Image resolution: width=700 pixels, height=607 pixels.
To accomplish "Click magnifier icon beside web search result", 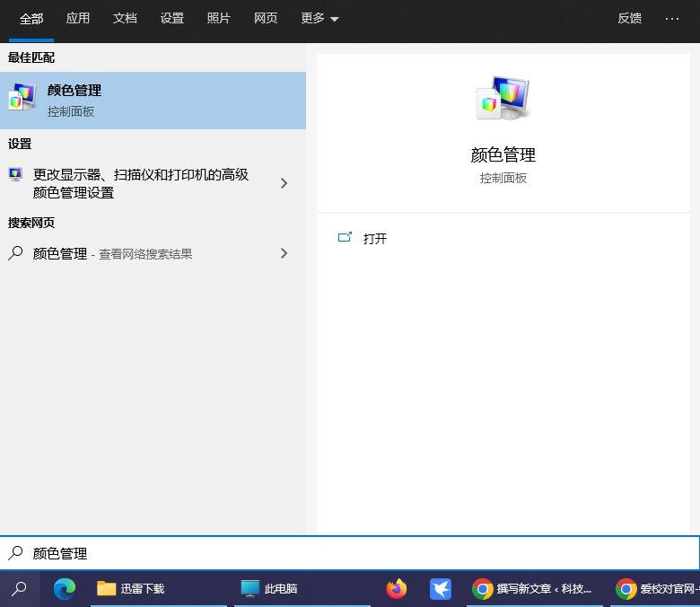I will click(x=15, y=253).
